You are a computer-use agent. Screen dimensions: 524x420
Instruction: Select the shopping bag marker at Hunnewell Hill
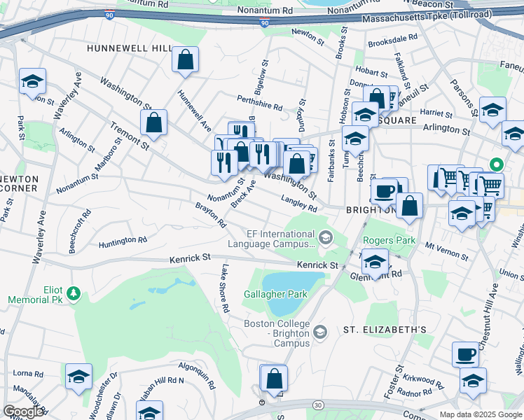[186, 59]
